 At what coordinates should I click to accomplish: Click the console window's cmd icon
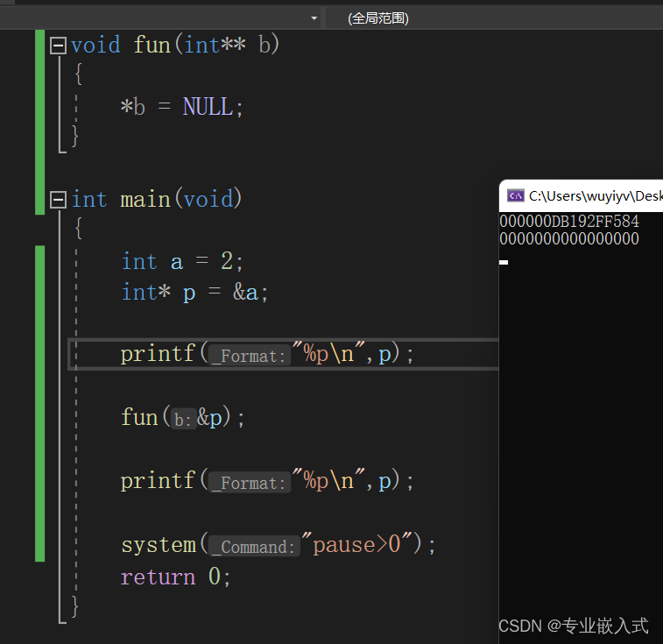516,196
